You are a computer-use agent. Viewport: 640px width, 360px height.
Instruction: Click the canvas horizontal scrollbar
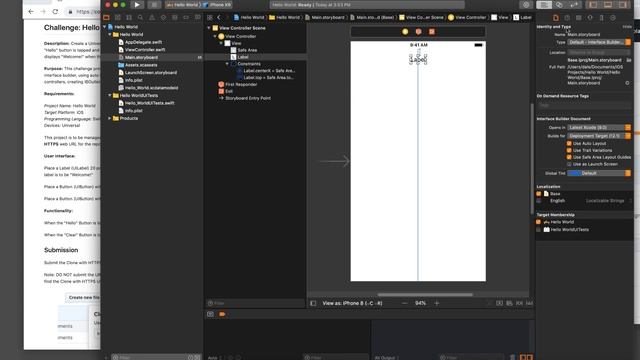[425, 294]
